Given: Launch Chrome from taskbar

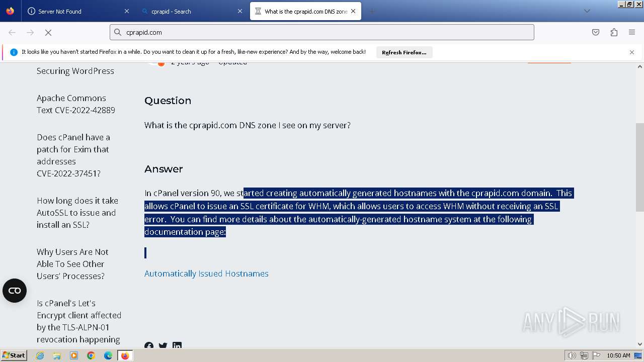Looking at the screenshot, I should point(91,355).
